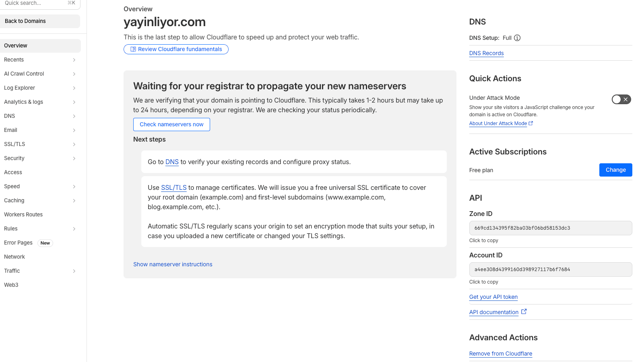Expand AI Crawl Control chevron
Viewport: 644px width, 362px height.
[74, 74]
